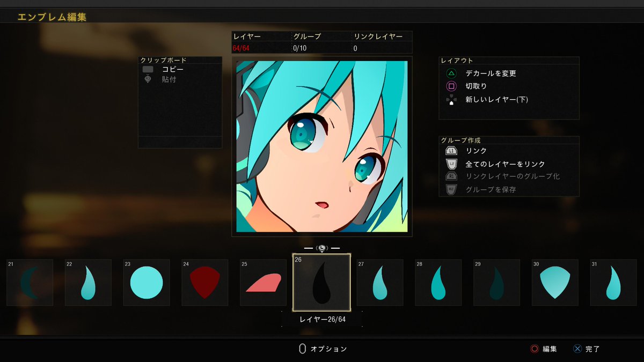Select layer 22 teardrop thumbnail
The image size is (644, 362).
tap(88, 283)
